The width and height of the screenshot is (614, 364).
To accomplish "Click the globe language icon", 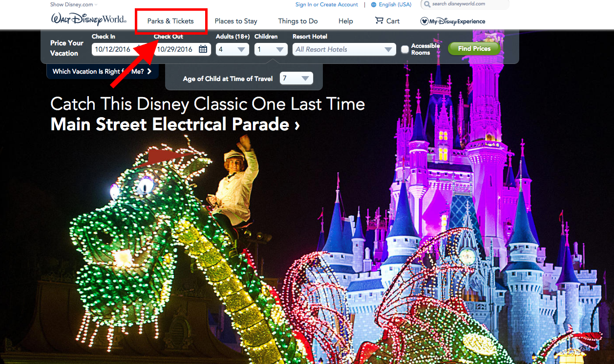I will [374, 5].
